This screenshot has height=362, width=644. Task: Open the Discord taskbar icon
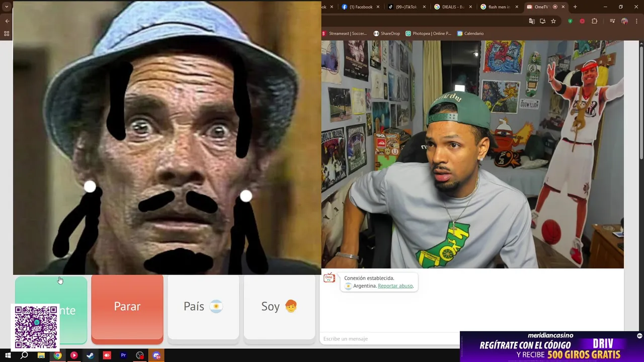point(156,355)
